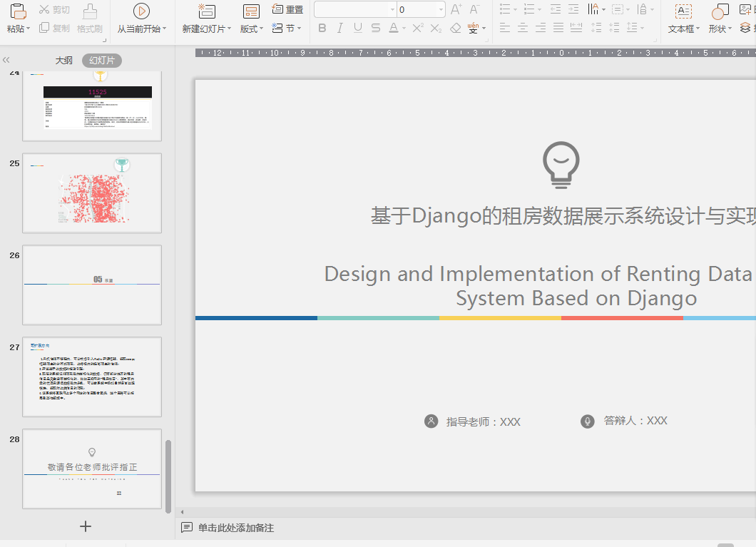Start slideshow from current slide

tap(141, 11)
